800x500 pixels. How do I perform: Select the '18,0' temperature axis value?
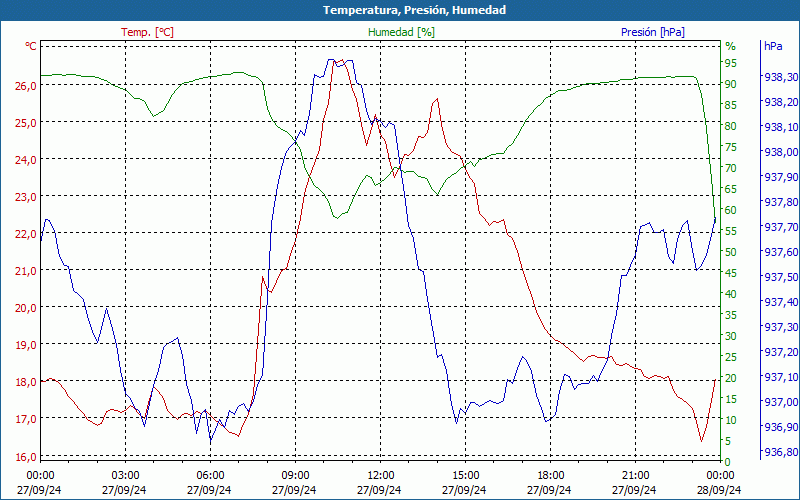26,382
